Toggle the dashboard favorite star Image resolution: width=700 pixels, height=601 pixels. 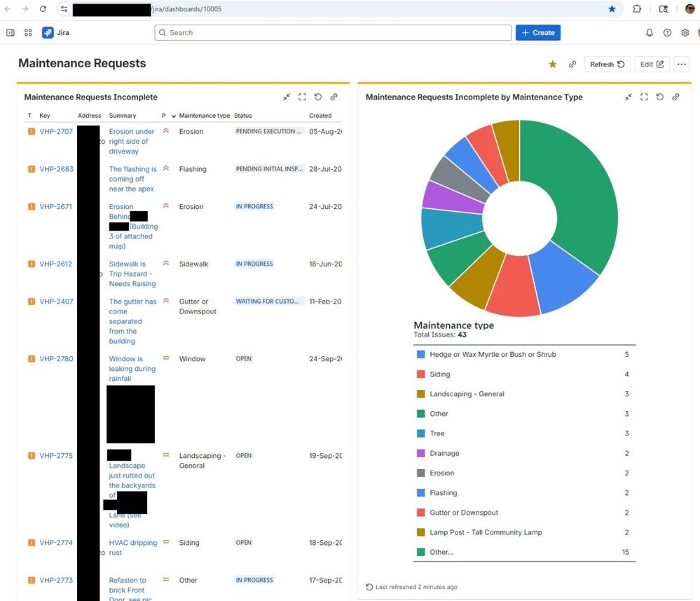(x=552, y=64)
